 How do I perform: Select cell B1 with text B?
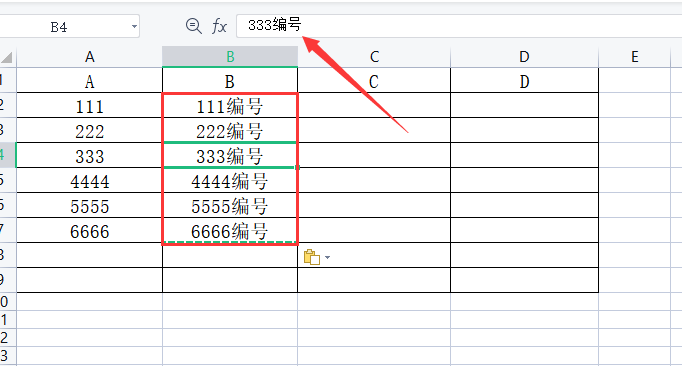click(230, 81)
